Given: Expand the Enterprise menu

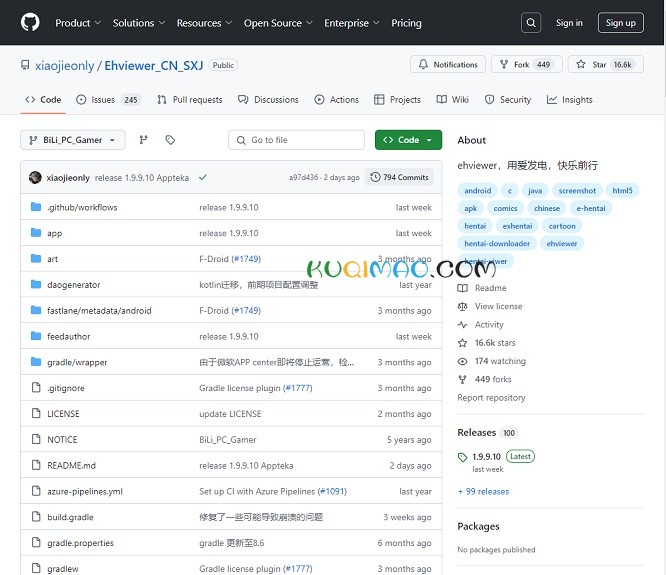Looking at the screenshot, I should tap(352, 23).
